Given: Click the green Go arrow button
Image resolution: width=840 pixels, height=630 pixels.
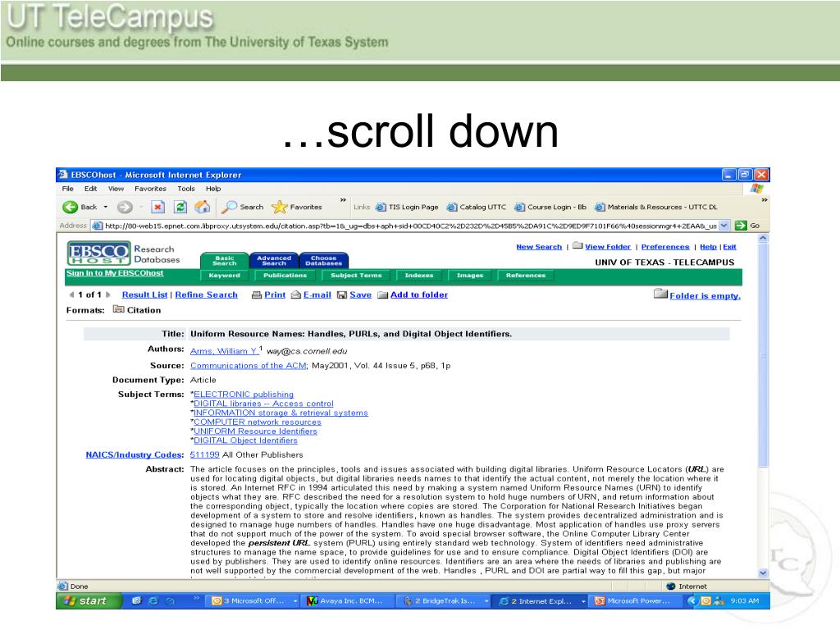Looking at the screenshot, I should [x=741, y=226].
